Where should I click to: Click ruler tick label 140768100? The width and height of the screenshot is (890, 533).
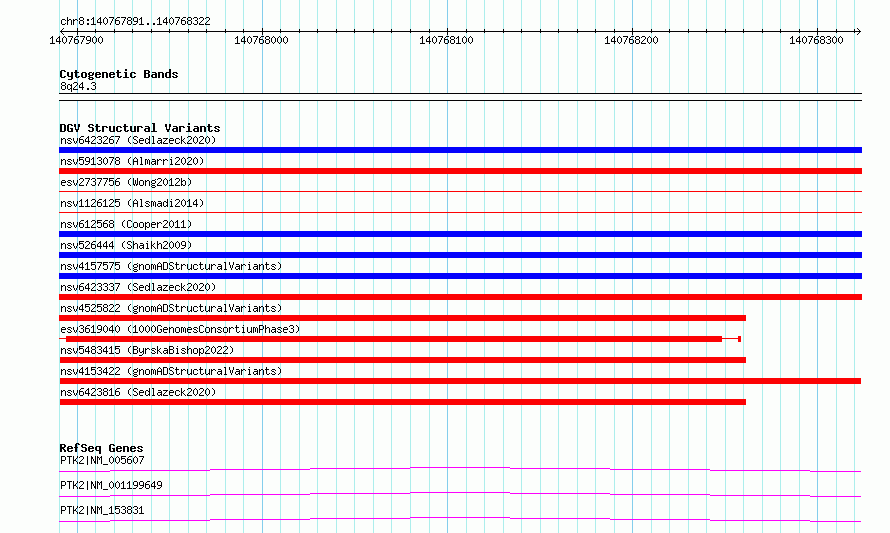tap(446, 40)
